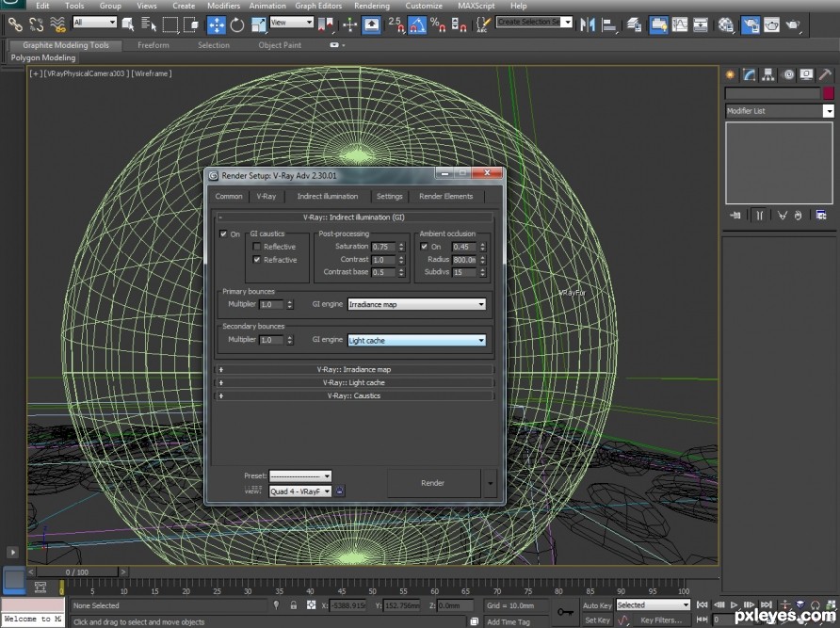Toggle Window/Crossing selection mode
Screen dimensions: 840x628
(x=191, y=24)
